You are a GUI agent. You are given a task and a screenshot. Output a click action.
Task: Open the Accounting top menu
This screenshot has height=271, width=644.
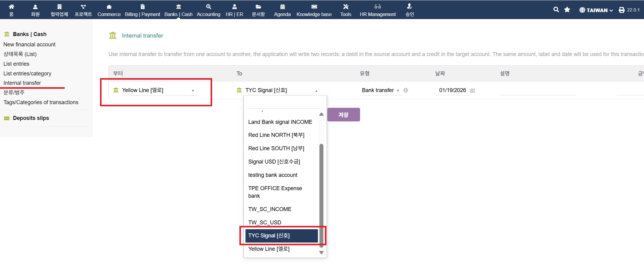pos(208,10)
